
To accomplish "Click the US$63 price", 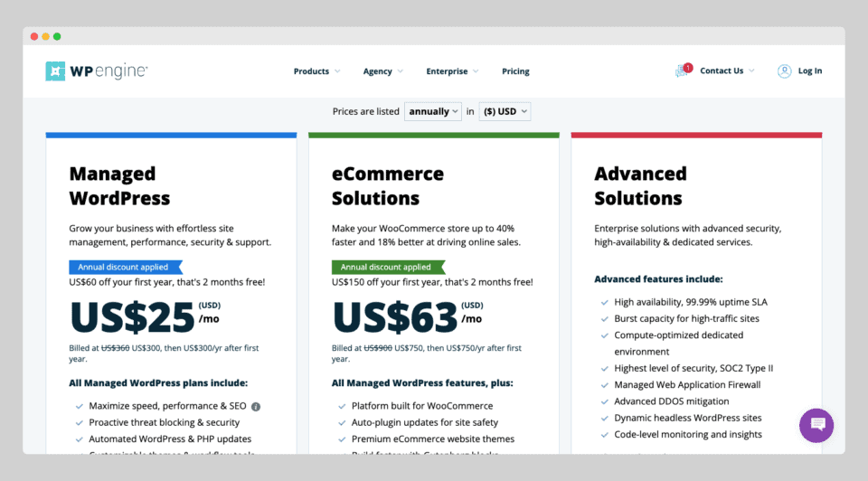I will point(395,317).
